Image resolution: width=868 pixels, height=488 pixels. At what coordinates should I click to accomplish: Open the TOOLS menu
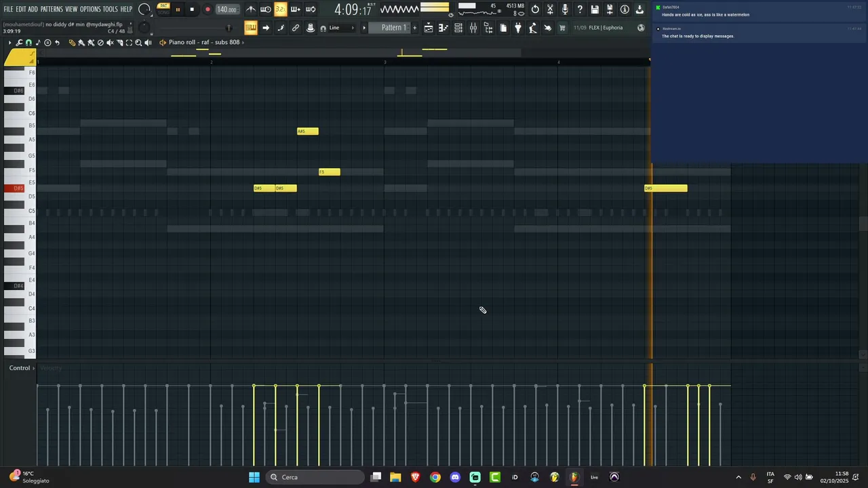[x=110, y=9]
